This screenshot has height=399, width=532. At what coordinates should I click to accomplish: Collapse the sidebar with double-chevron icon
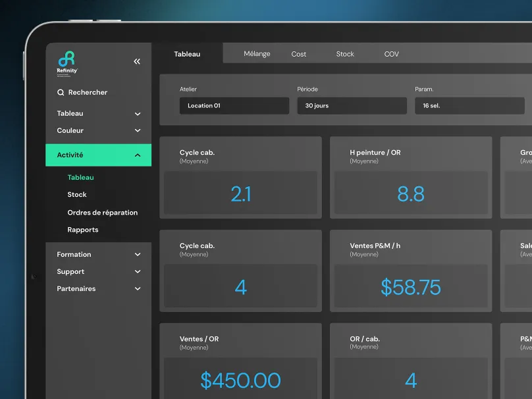coord(137,61)
